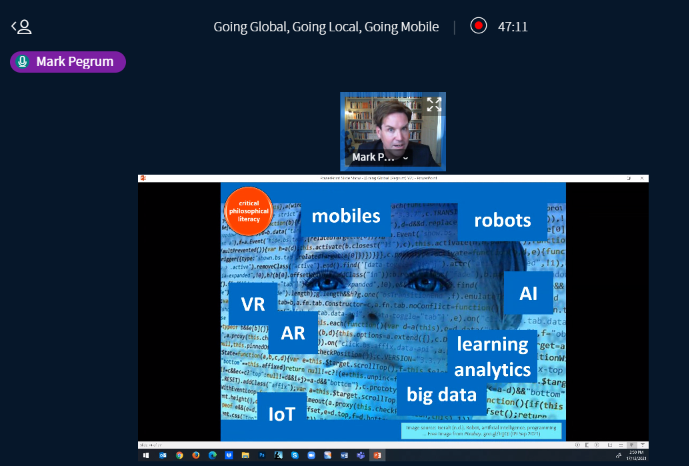The width and height of the screenshot is (689, 466).
Task: Open Chrome from the shared taskbar
Action: tap(179, 455)
